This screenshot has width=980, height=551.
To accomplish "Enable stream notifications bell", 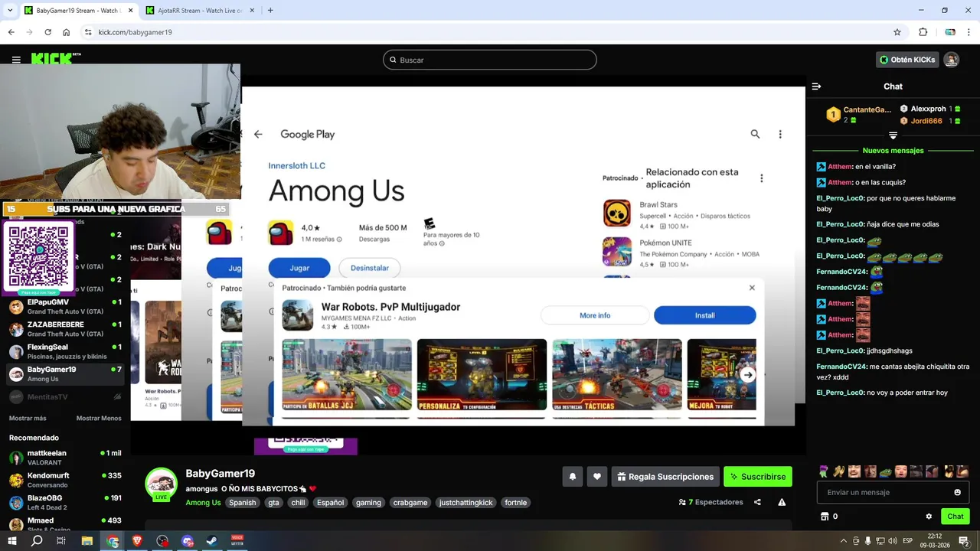I will 573,477.
